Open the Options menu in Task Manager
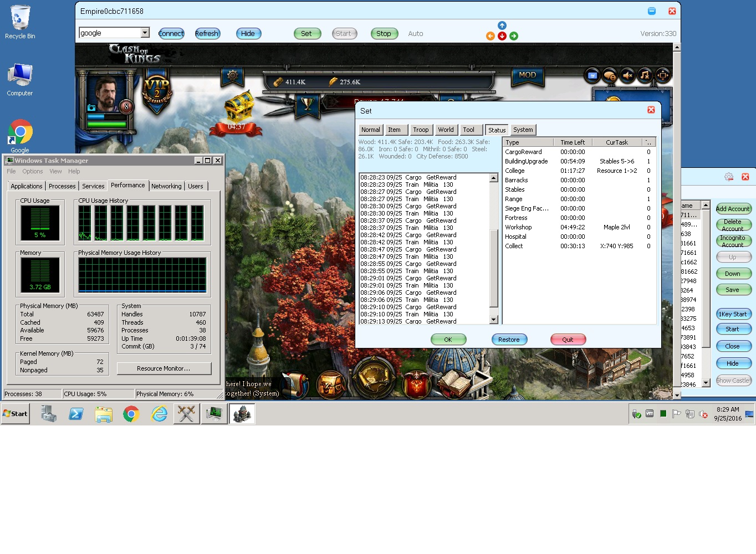 (x=32, y=172)
